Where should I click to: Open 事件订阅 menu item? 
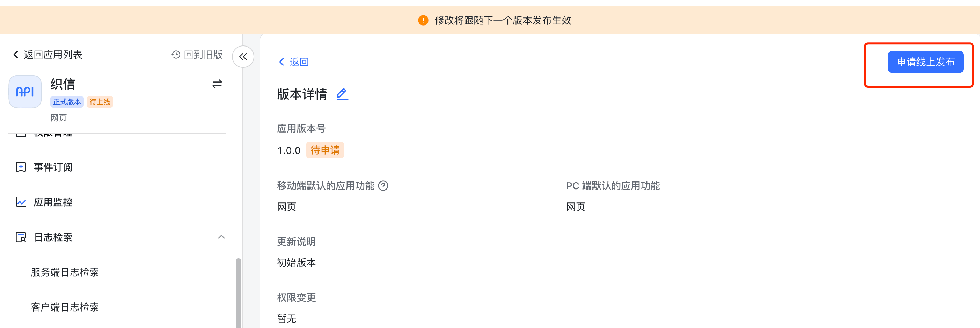[53, 167]
